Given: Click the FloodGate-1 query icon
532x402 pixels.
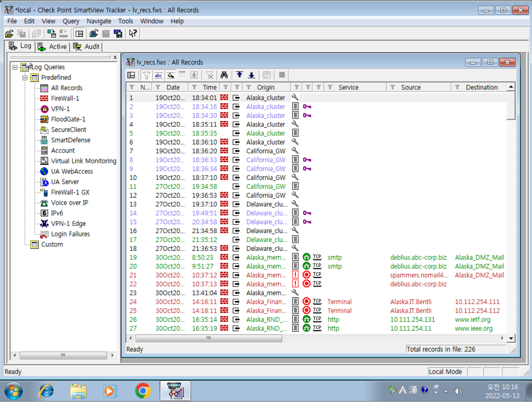Looking at the screenshot, I should 44,120.
